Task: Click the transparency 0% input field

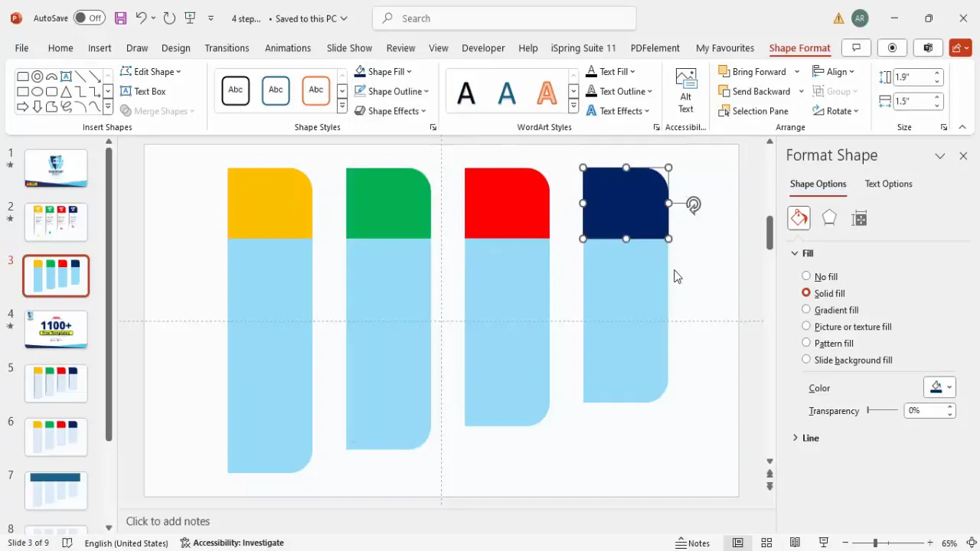Action: pos(924,410)
